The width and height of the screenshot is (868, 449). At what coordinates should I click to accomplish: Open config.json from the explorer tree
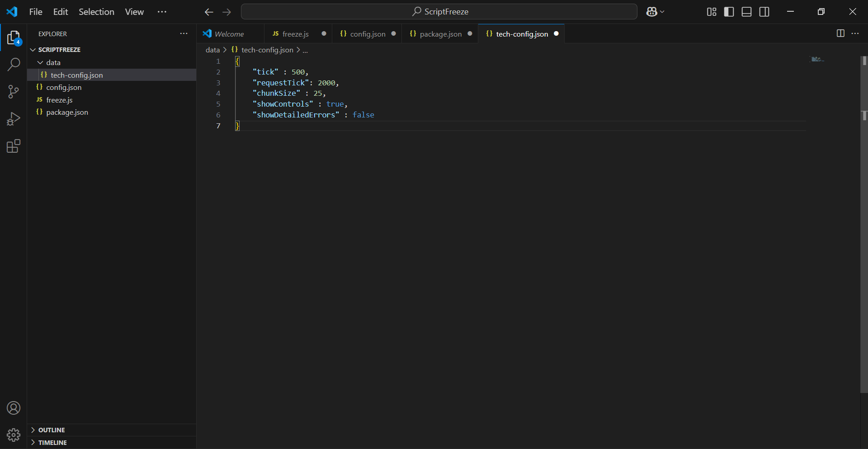pyautogui.click(x=112, y=87)
